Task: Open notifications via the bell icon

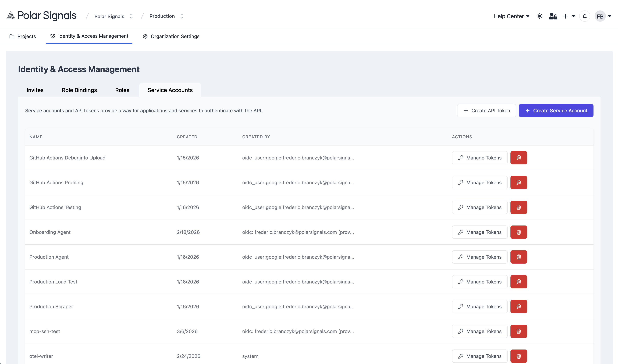Action: 585,16
